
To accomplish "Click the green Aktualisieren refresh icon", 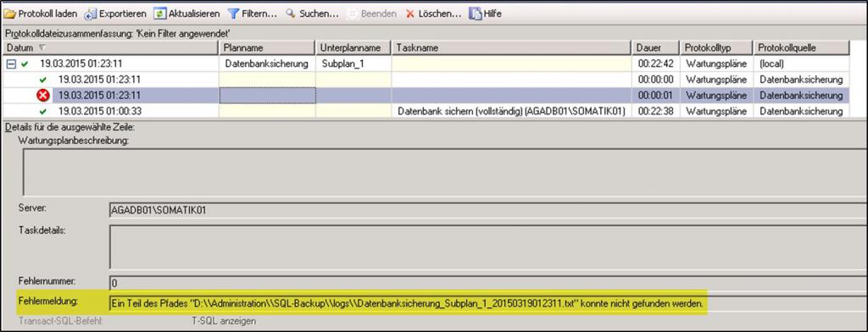I will 159,14.
